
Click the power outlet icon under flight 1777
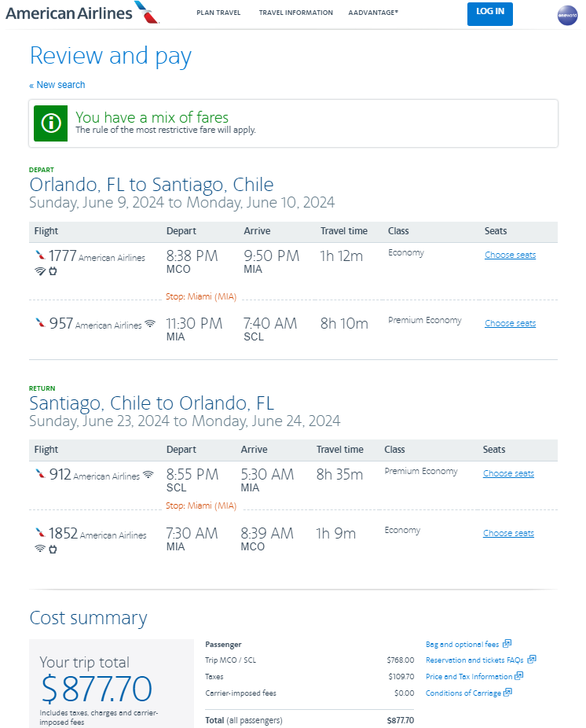pos(53,270)
